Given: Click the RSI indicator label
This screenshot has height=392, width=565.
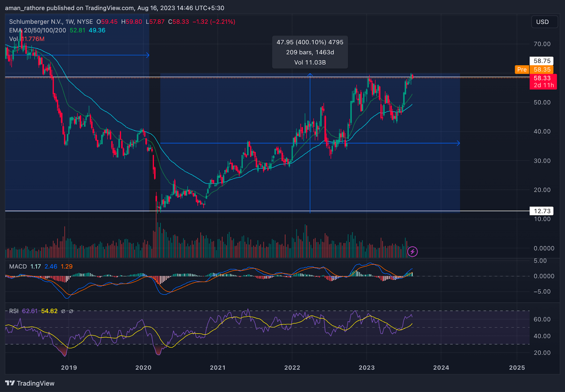Looking at the screenshot, I should click(x=14, y=311).
